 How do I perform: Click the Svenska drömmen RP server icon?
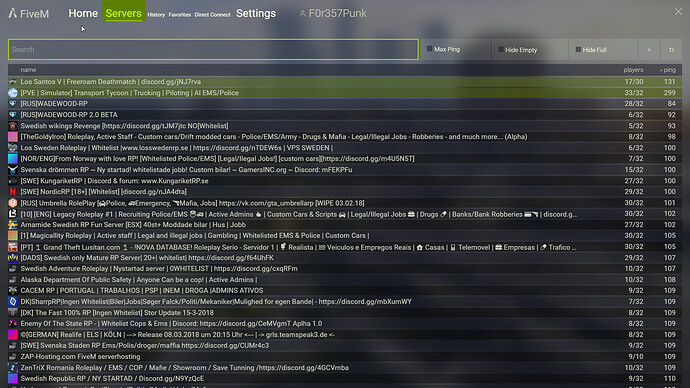[x=13, y=170]
